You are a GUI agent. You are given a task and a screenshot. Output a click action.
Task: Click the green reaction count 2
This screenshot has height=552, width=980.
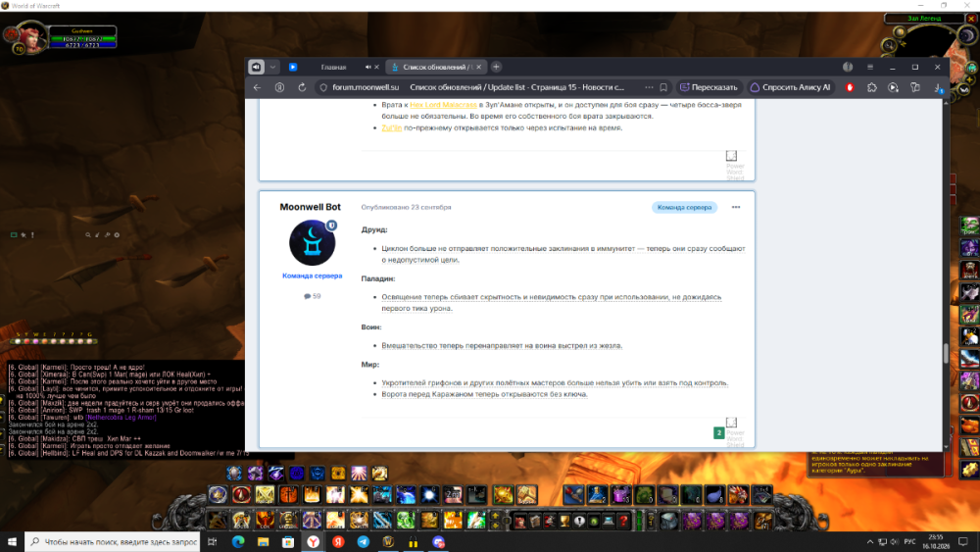(x=718, y=432)
